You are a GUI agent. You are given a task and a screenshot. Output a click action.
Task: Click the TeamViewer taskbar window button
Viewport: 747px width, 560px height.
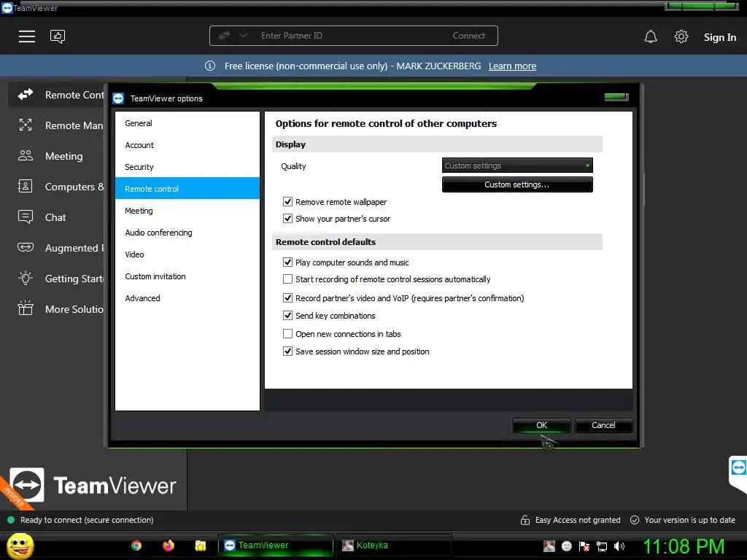click(275, 545)
